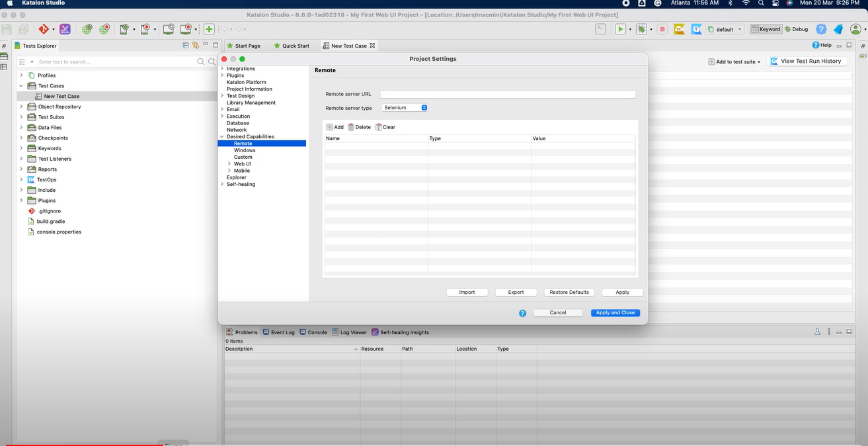868x446 pixels.
Task: Open the blue TestOps T toolbar icon
Action: [x=697, y=29]
